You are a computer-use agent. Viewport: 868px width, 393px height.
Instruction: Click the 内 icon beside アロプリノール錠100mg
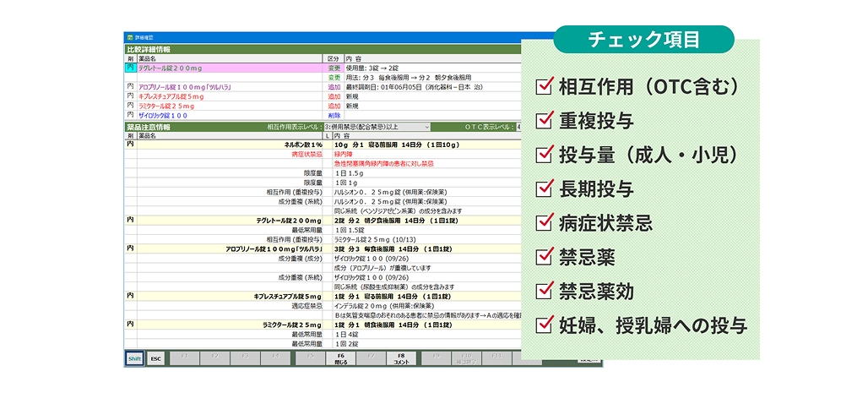130,86
